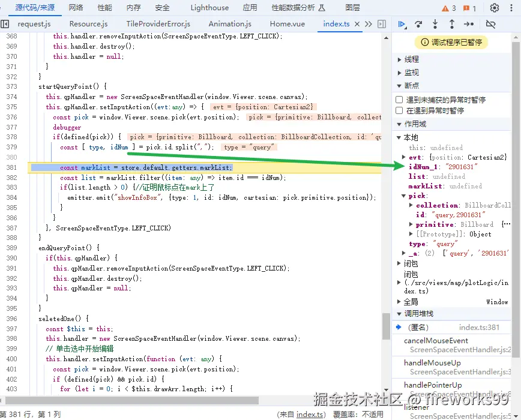This screenshot has width=521, height=420.
Task: Expand the evt variable in scope
Action: [404, 157]
